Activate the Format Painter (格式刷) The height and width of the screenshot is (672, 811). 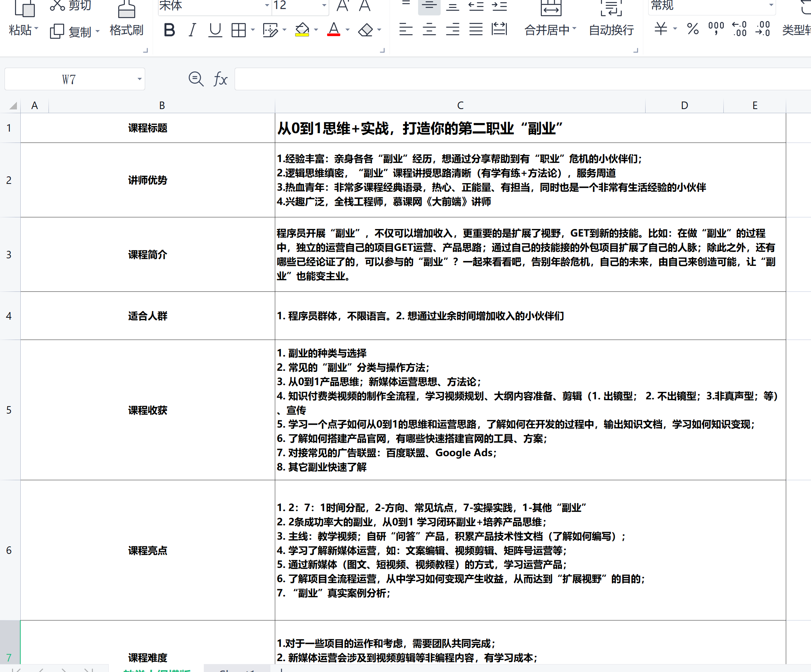point(126,18)
